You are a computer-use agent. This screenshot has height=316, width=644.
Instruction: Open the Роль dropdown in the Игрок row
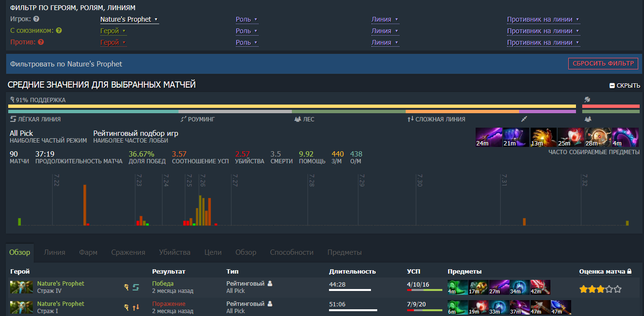click(x=247, y=20)
